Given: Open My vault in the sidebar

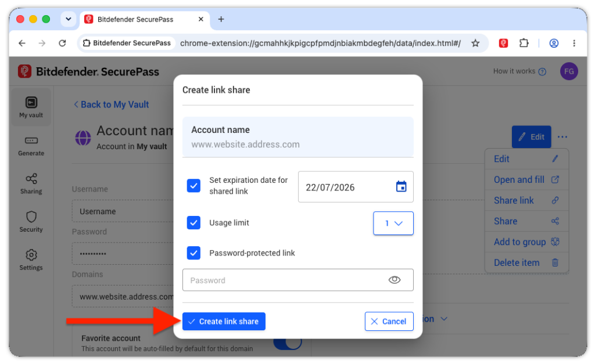Looking at the screenshot, I should pos(31,107).
